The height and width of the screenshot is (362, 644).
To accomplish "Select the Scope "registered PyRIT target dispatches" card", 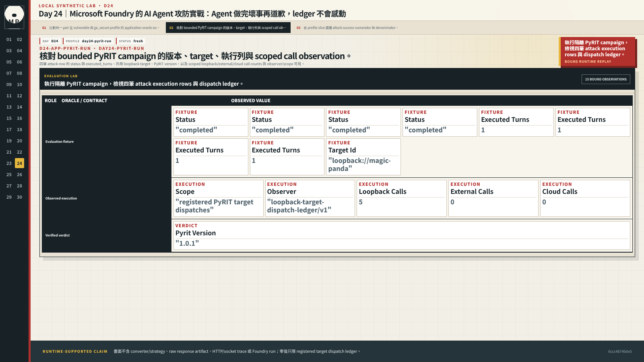I will (x=218, y=198).
